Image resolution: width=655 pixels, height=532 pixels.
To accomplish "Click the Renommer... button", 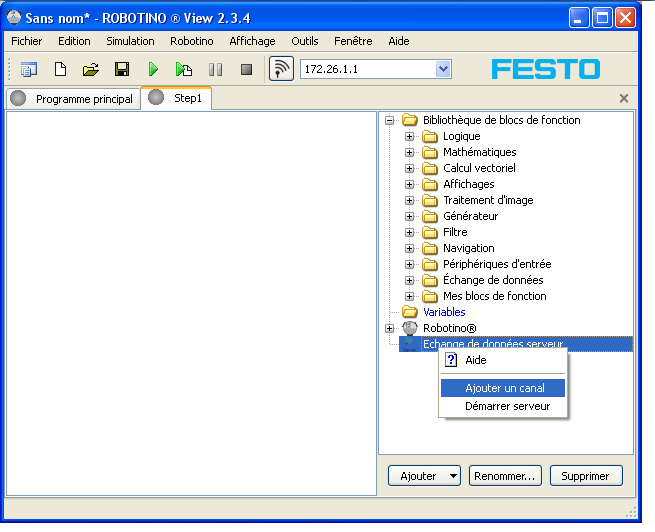I will (x=505, y=476).
